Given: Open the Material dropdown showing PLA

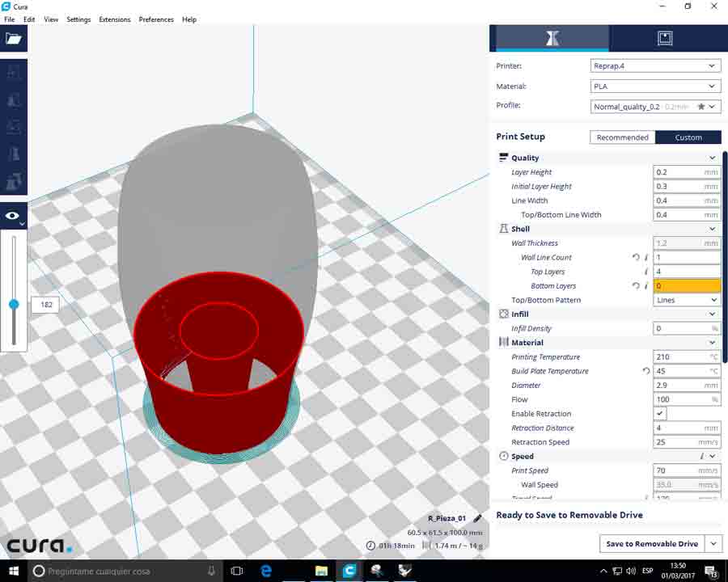Looking at the screenshot, I should 655,86.
